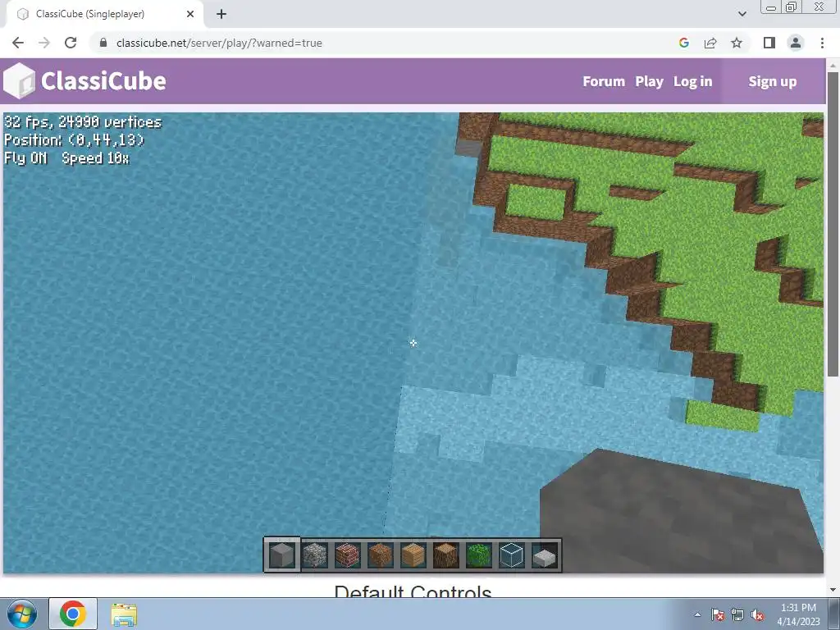The height and width of the screenshot is (630, 840).
Task: Open the Windows Start menu
Action: coord(21,614)
